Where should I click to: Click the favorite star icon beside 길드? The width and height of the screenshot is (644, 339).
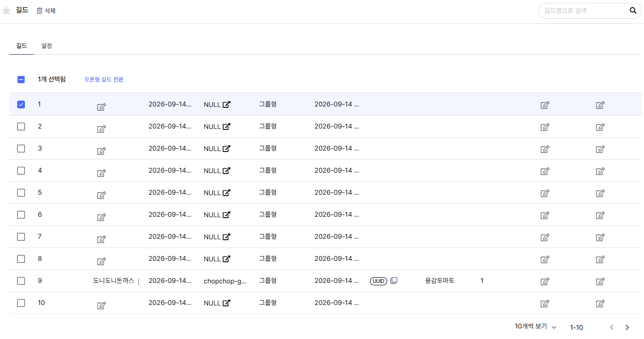pyautogui.click(x=6, y=11)
